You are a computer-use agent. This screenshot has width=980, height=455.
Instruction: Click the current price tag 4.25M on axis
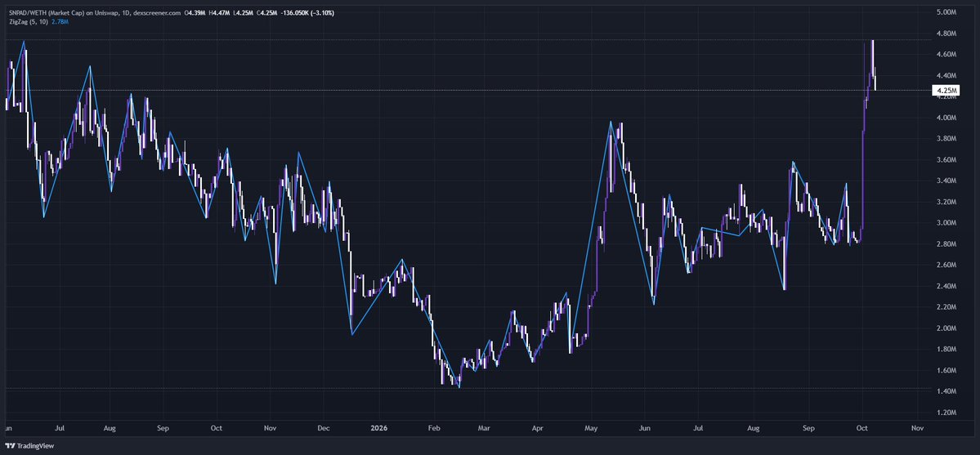[x=945, y=91]
